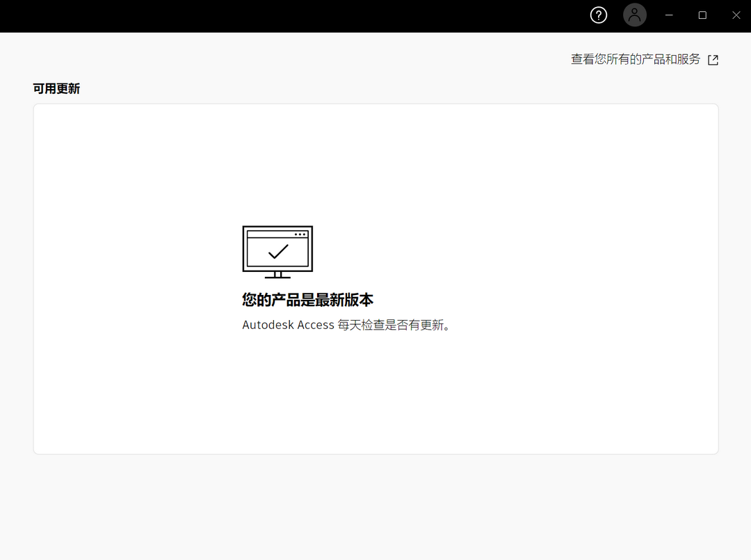Screen dimensions: 751x560
Task: Click the external link icon beside the products link
Action: [713, 60]
